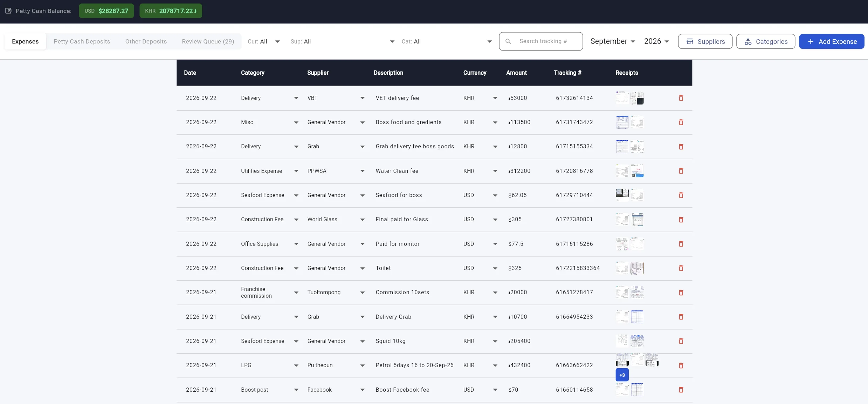
Task: Delete the VET delivery fee expense row
Action: coord(681,98)
